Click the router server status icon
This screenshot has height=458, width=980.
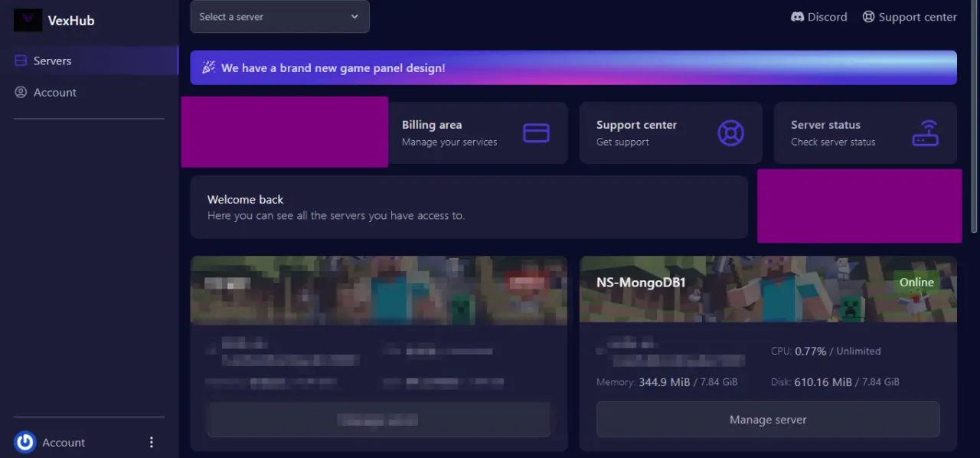[925, 133]
